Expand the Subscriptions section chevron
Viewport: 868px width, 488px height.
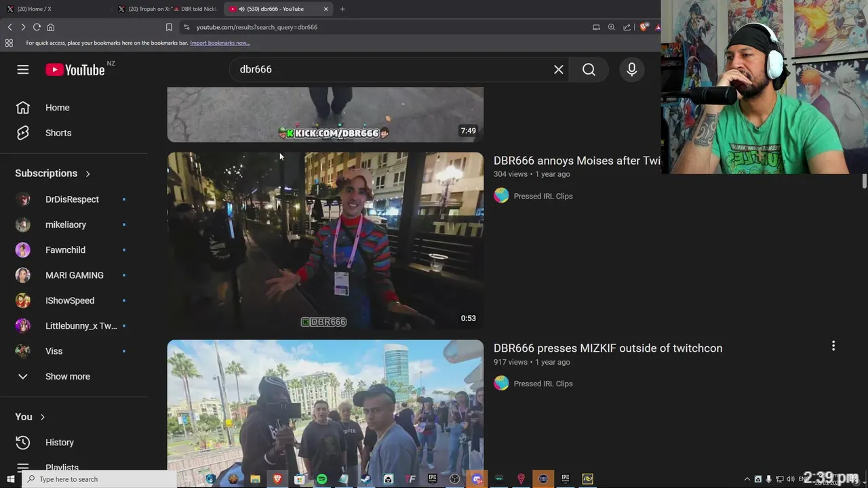click(x=87, y=174)
